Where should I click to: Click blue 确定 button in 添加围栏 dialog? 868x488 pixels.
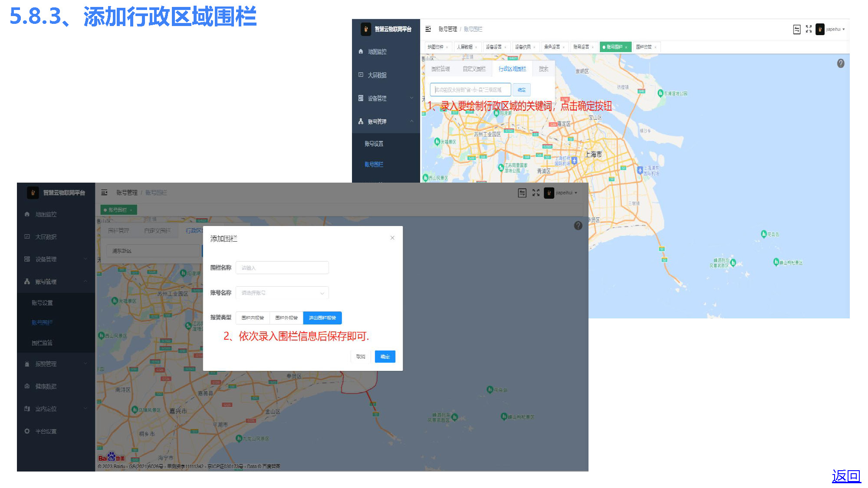coord(385,357)
